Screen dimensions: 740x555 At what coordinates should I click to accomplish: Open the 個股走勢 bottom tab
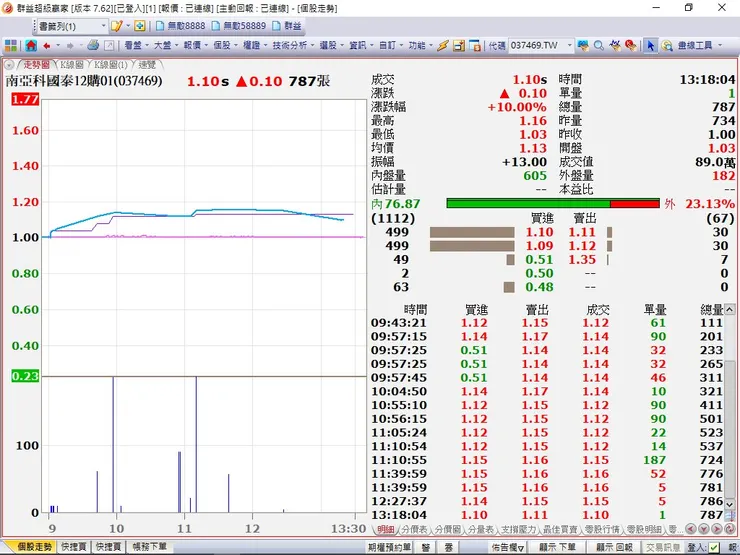(x=31, y=547)
